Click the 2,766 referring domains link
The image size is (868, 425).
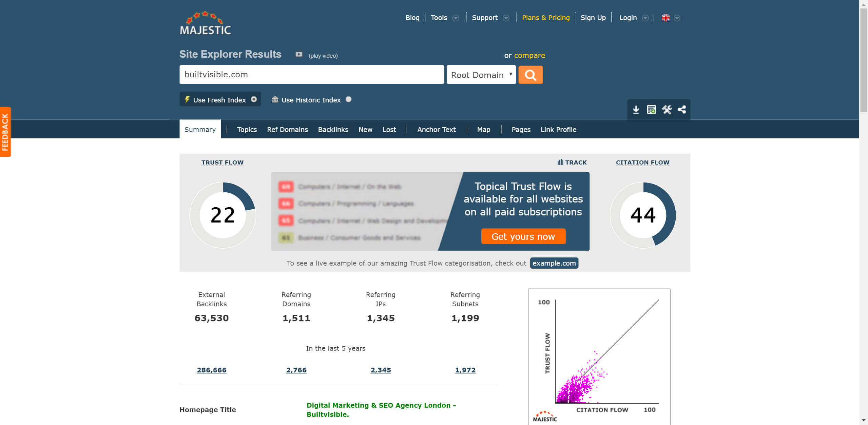pos(296,370)
